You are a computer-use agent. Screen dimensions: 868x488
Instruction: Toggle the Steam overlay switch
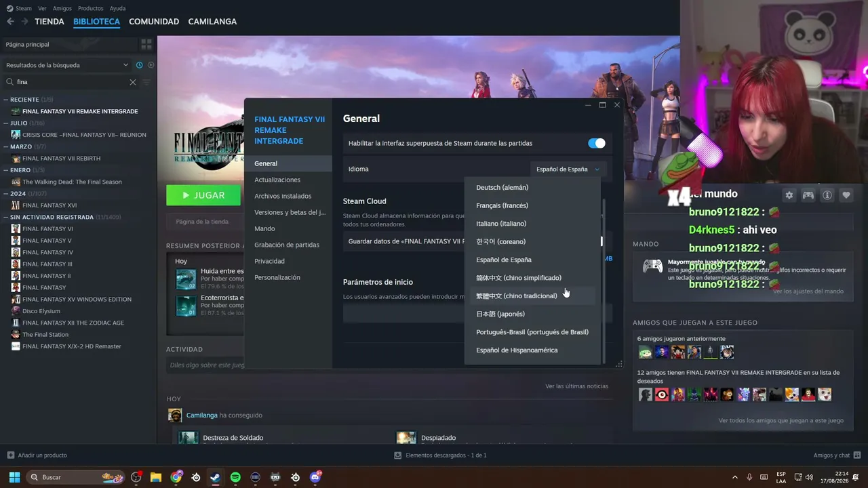pos(597,143)
